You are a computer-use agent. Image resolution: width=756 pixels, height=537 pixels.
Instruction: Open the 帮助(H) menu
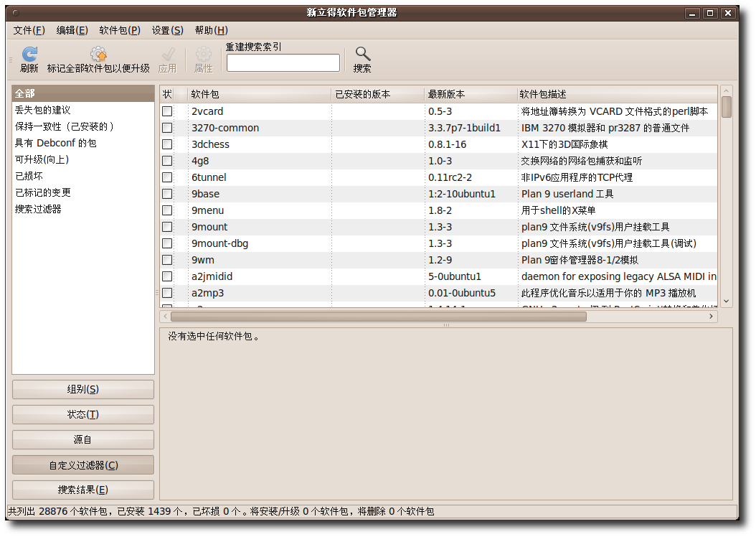(211, 30)
